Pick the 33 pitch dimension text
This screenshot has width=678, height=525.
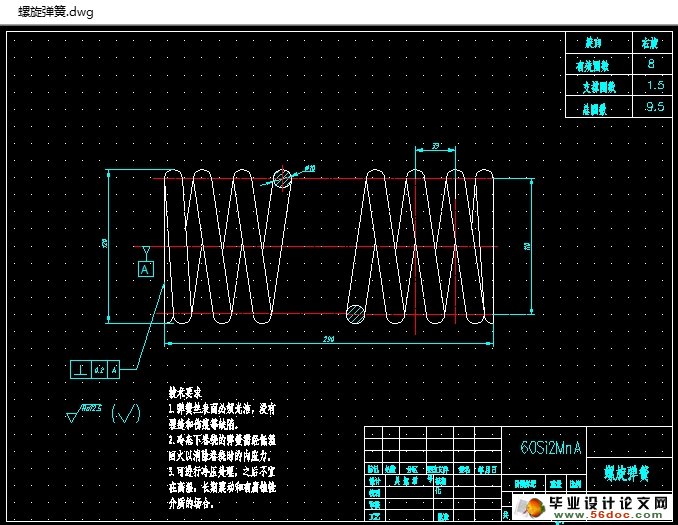click(435, 146)
